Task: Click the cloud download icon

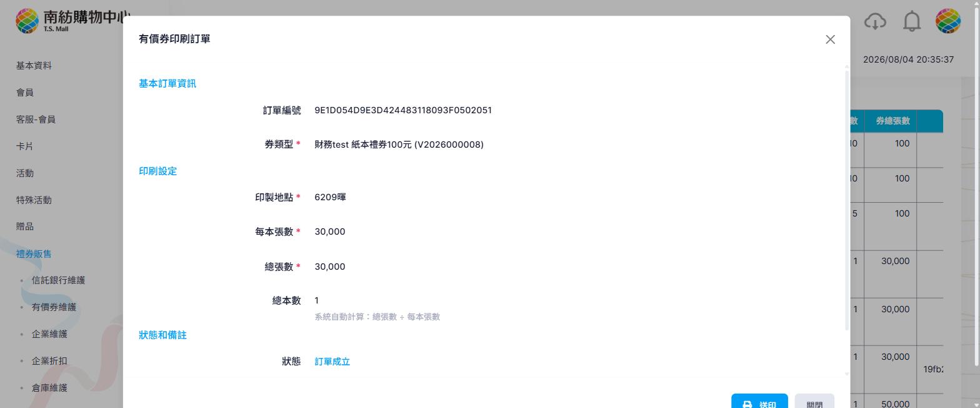Action: (x=875, y=21)
